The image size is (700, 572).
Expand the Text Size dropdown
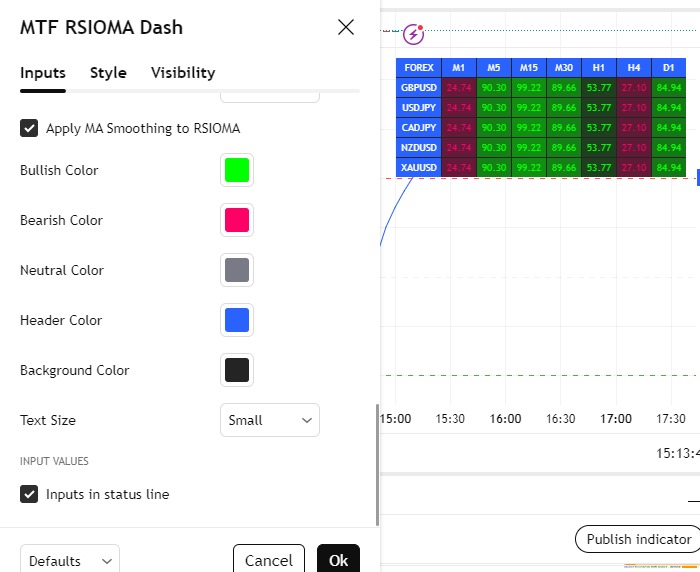tap(270, 420)
